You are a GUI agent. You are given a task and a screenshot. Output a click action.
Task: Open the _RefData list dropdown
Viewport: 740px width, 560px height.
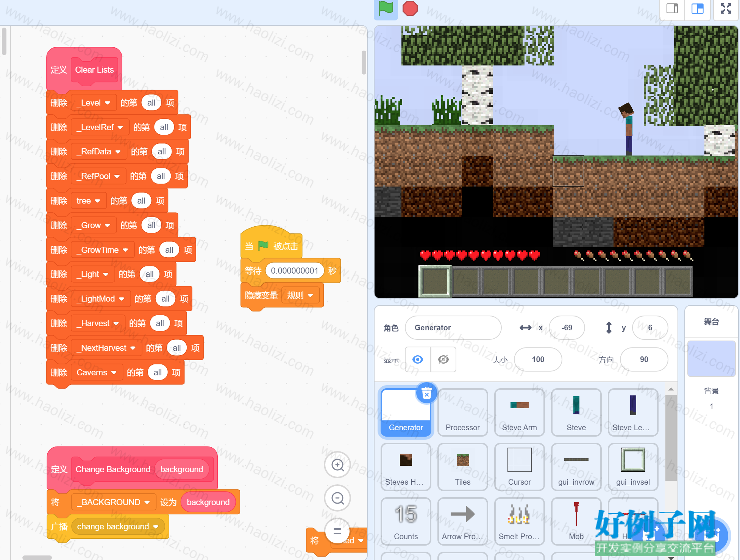tap(99, 152)
